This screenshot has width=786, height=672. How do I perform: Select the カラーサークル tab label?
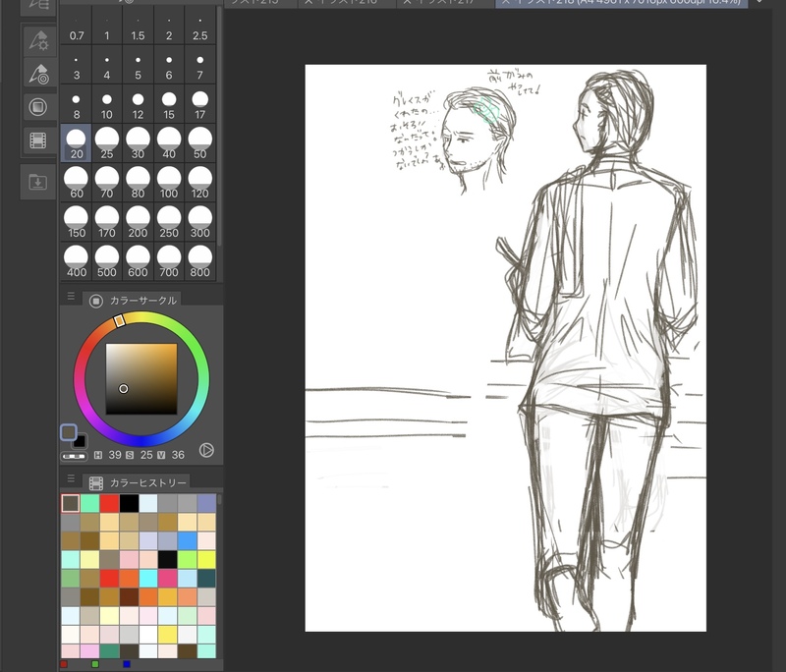pos(142,301)
